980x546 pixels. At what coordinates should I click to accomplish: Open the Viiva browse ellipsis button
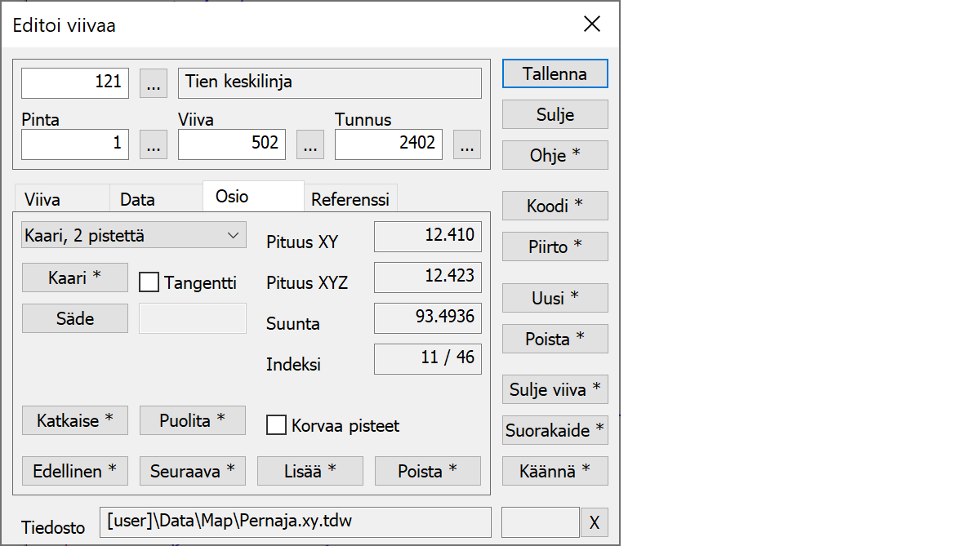pos(310,144)
